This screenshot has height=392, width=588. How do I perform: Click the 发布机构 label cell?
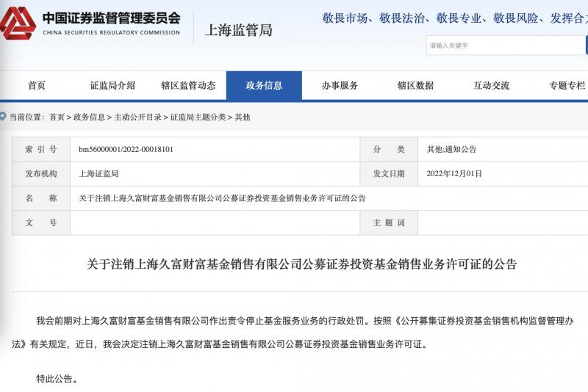point(41,174)
